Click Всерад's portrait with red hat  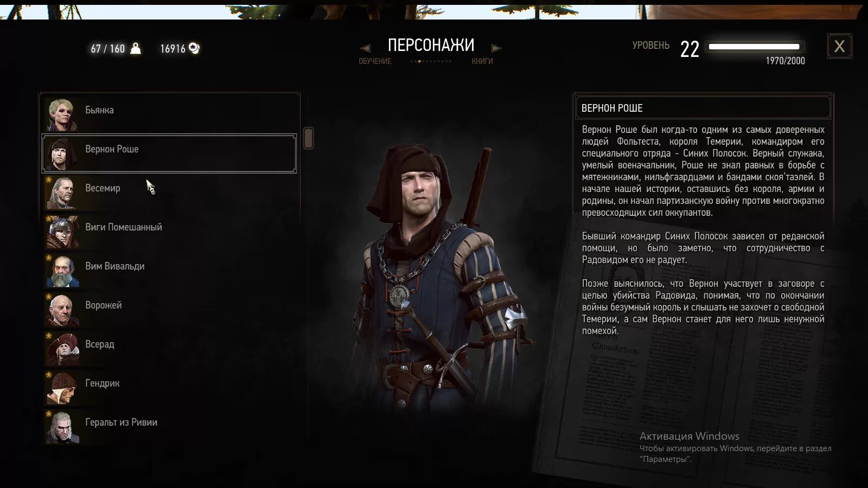62,349
